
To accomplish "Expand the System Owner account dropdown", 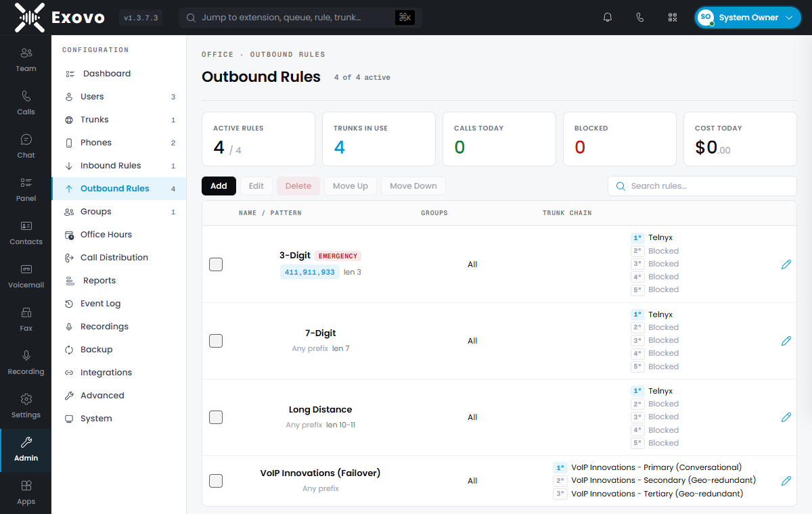I will tap(748, 18).
